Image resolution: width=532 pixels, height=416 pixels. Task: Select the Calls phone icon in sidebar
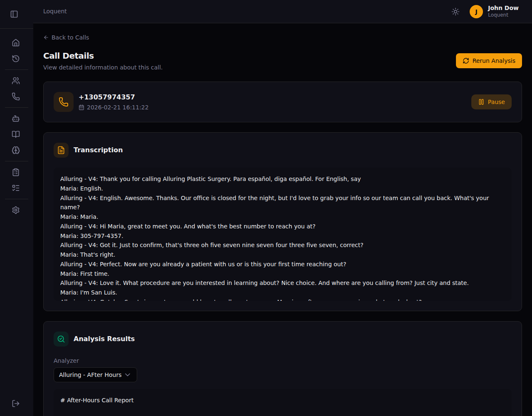pyautogui.click(x=16, y=96)
